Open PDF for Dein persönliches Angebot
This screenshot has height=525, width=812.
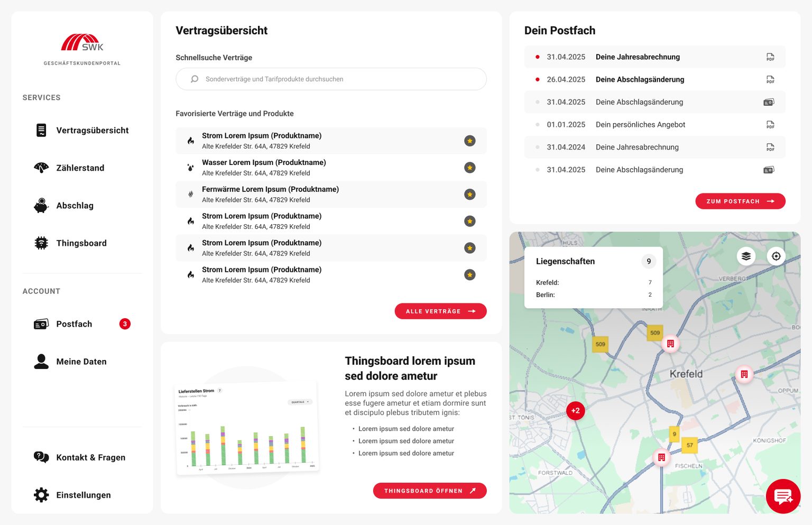(x=770, y=125)
